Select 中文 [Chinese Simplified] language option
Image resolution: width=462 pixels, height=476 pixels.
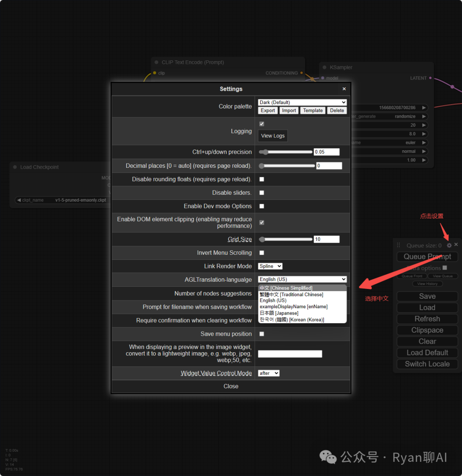pyautogui.click(x=302, y=288)
